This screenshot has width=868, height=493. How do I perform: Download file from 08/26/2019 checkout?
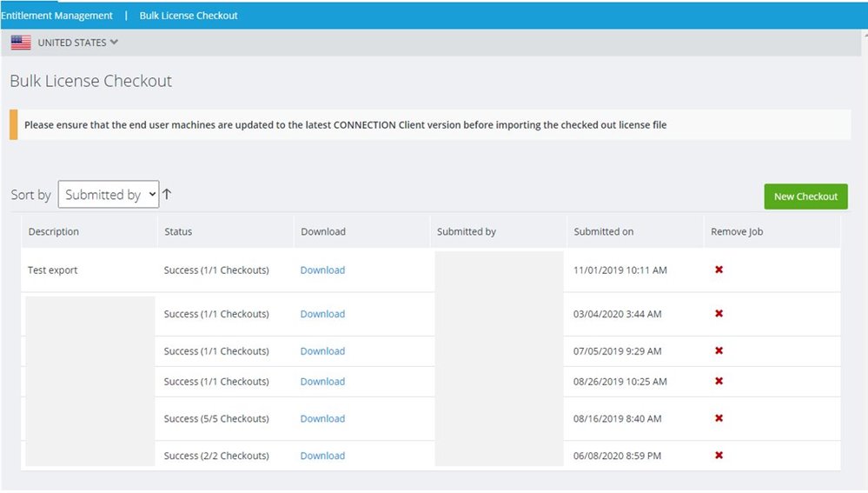(x=322, y=382)
